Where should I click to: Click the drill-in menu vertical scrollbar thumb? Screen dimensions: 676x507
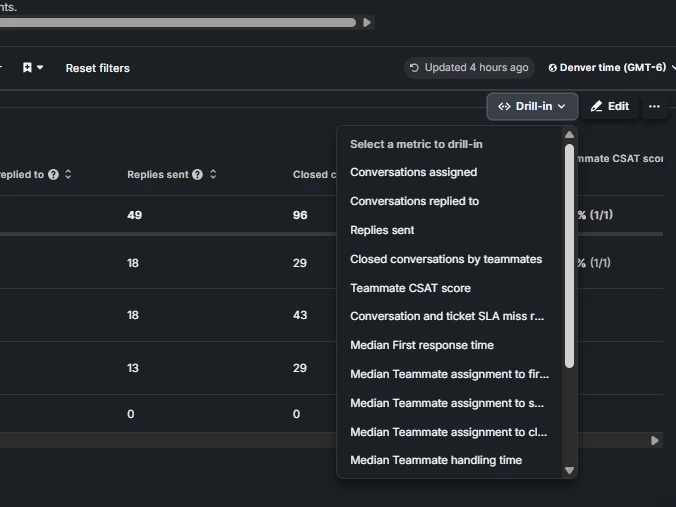click(x=570, y=256)
